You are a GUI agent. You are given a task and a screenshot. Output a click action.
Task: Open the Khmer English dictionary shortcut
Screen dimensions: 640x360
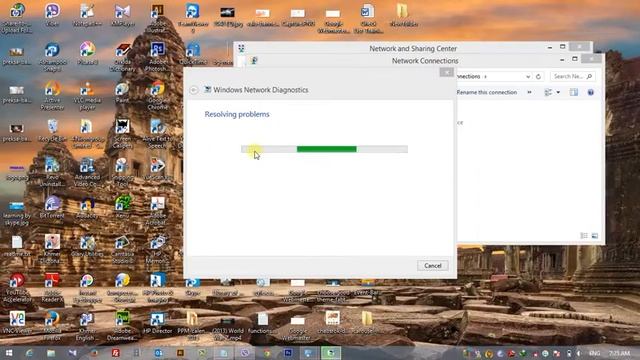click(87, 325)
